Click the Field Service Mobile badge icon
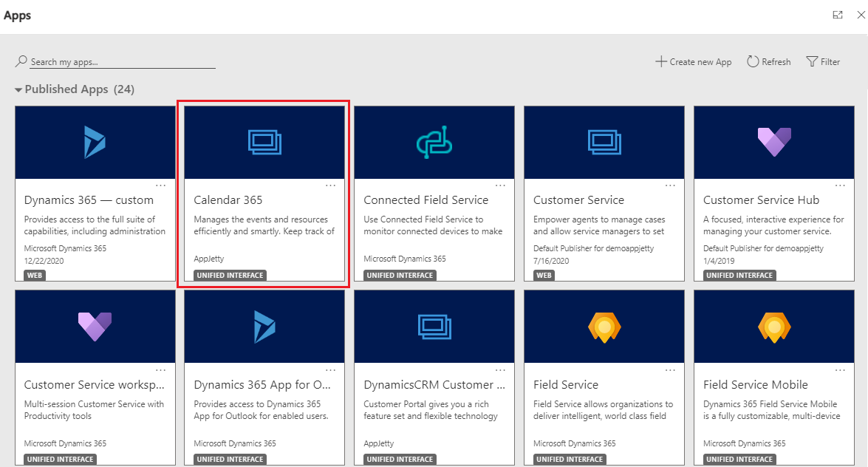Viewport: 868px width, 467px height. [774, 327]
